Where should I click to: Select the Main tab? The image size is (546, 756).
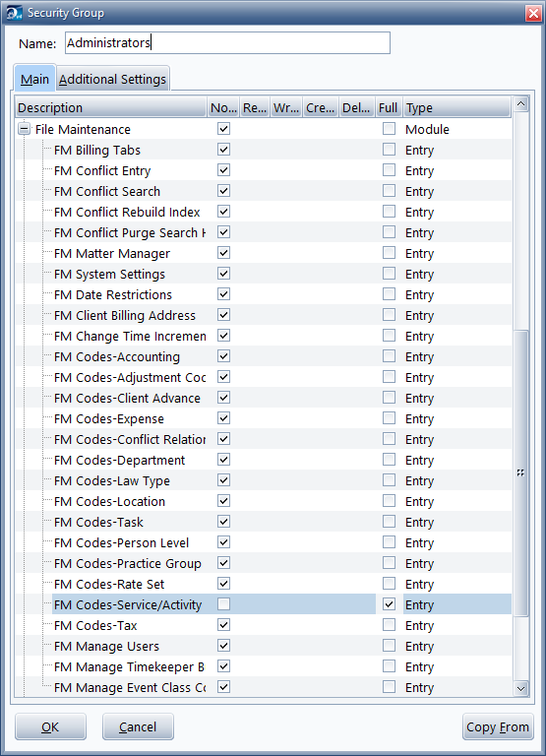coord(34,78)
